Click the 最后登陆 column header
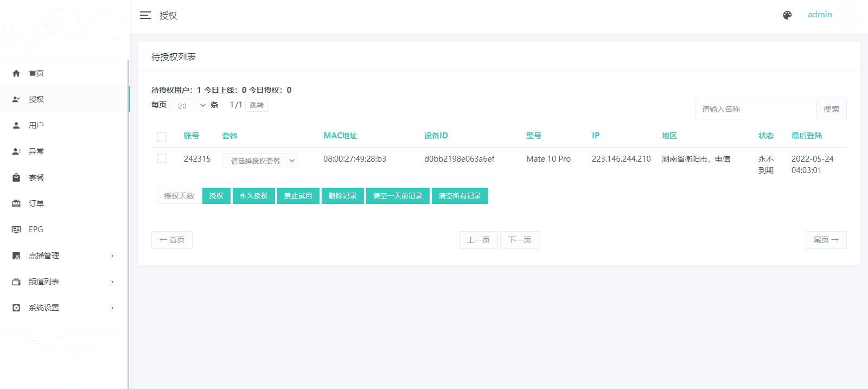The image size is (868, 389). [x=807, y=136]
